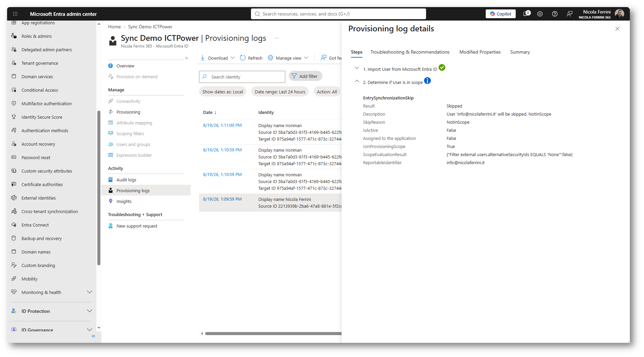Open Domain names
This screenshot has height=357, width=644.
(36, 252)
